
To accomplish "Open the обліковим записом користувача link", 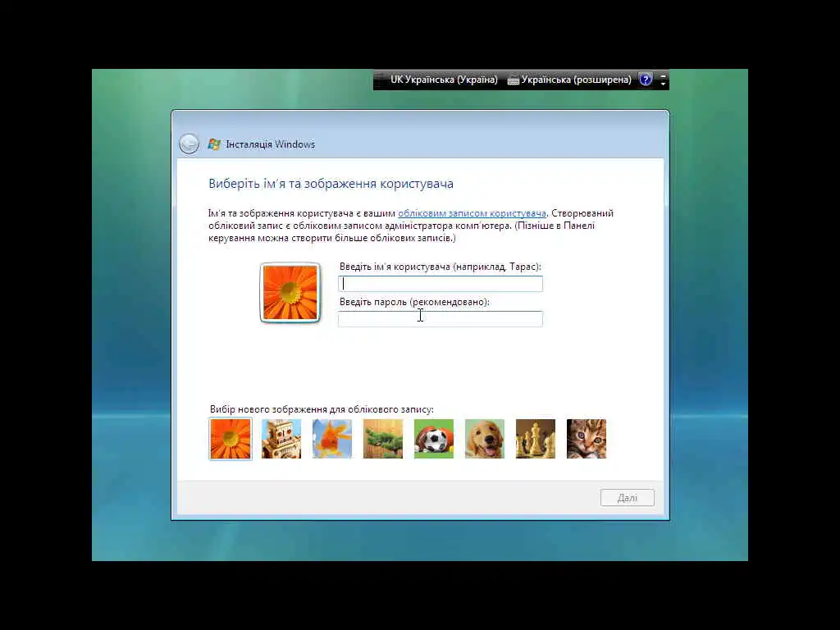I will (472, 213).
